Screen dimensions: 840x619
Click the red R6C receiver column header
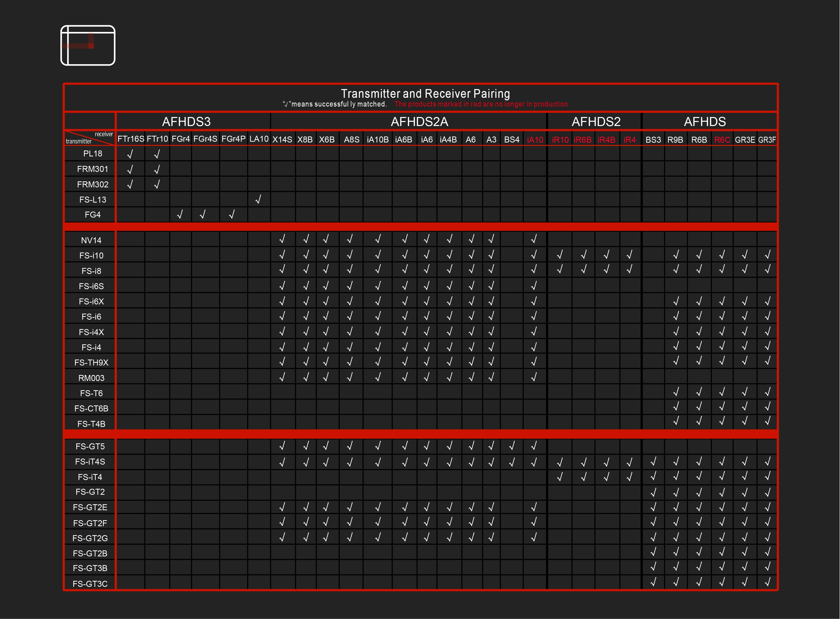pyautogui.click(x=722, y=140)
